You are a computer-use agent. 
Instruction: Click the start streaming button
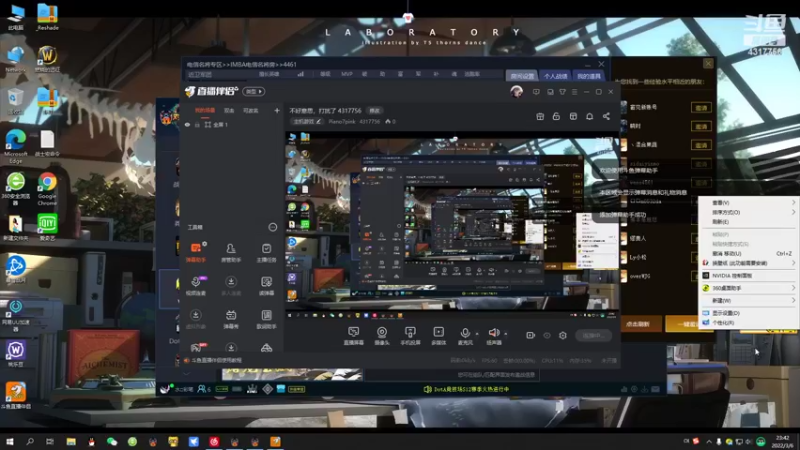(593, 335)
